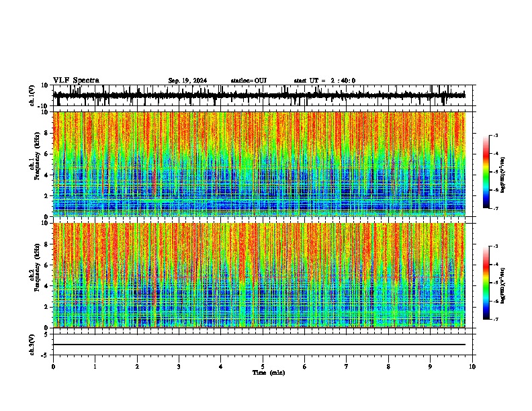Click the 'Time (min)' x-axis label
This screenshot has width=532, height=411.
(269, 373)
